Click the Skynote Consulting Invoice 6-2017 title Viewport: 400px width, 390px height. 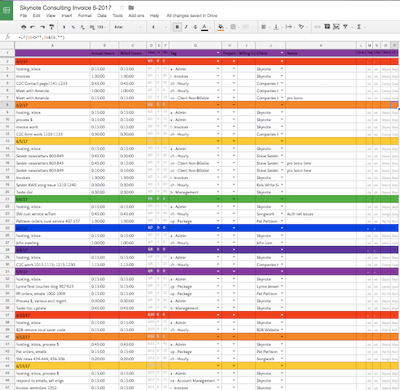[65, 7]
